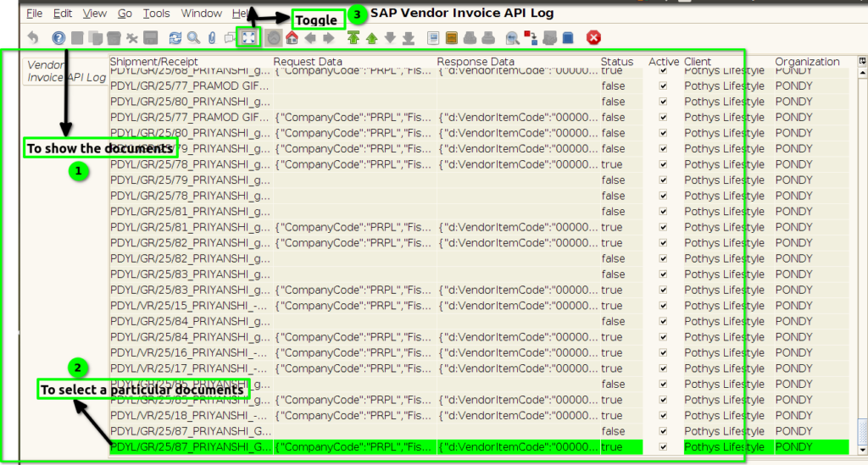This screenshot has height=465, width=868.
Task: Open Help from the toolbar icon
Action: point(58,37)
